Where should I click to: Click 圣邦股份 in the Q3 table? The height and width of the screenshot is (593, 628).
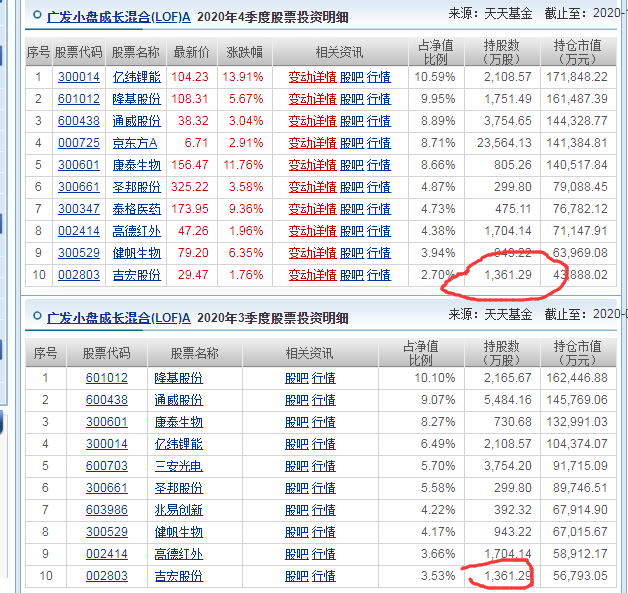coord(179,488)
